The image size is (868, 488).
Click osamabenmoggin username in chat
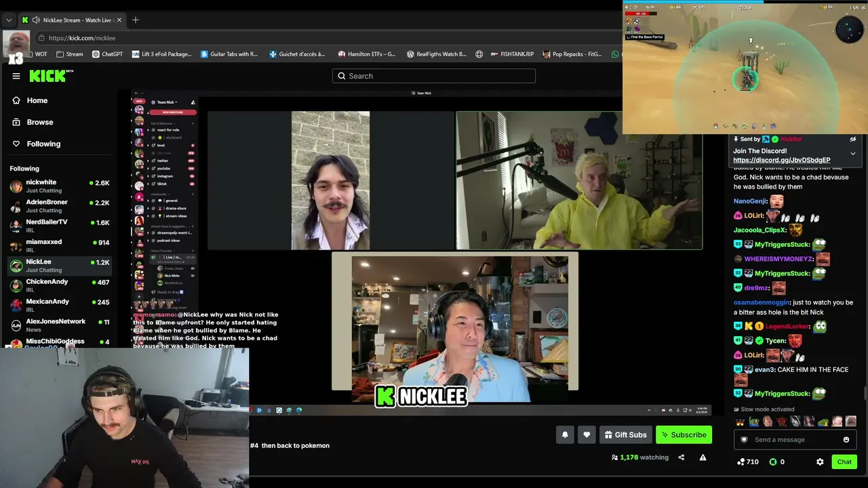762,302
